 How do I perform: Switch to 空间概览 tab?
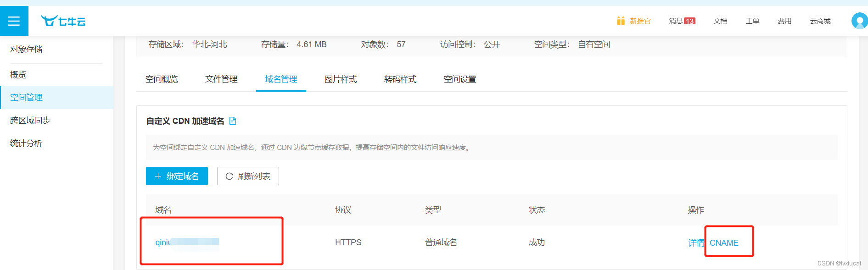click(162, 79)
